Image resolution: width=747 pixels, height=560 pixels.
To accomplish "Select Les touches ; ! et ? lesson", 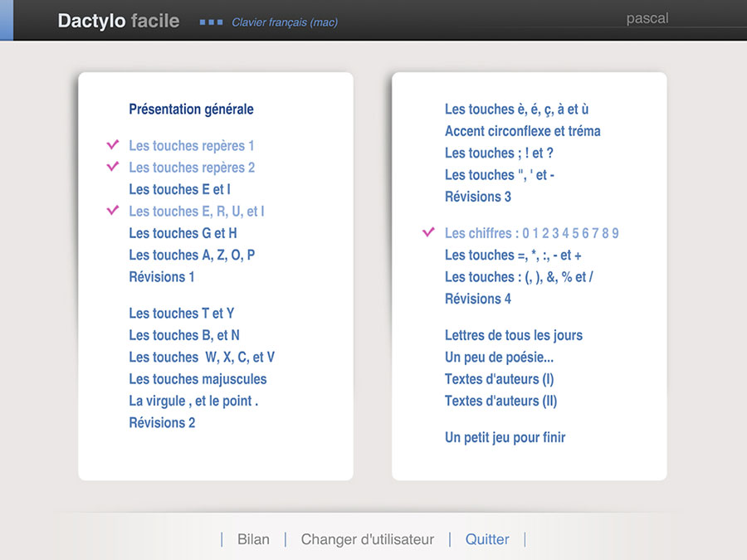I will [x=499, y=153].
